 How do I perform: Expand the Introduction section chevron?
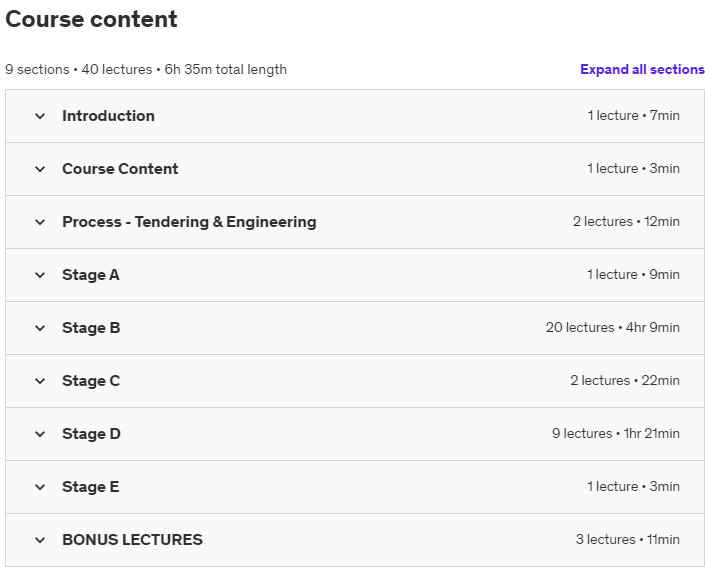pyautogui.click(x=40, y=116)
